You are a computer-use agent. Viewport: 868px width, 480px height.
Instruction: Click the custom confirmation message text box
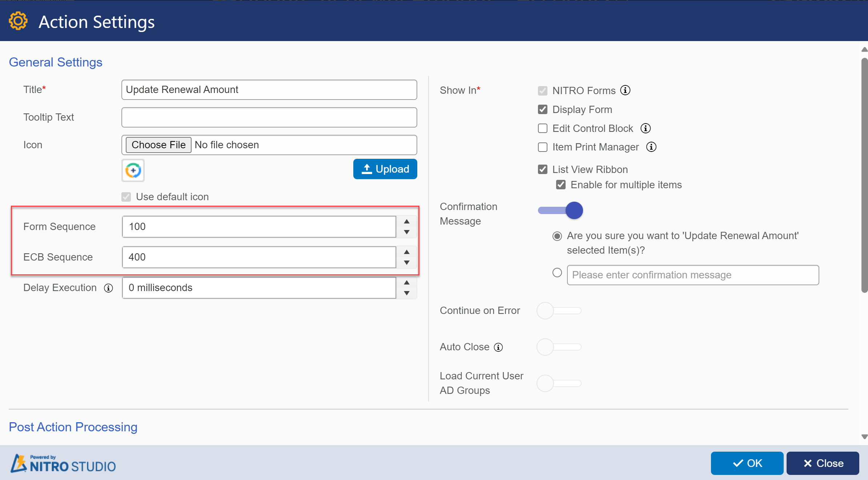click(x=693, y=275)
